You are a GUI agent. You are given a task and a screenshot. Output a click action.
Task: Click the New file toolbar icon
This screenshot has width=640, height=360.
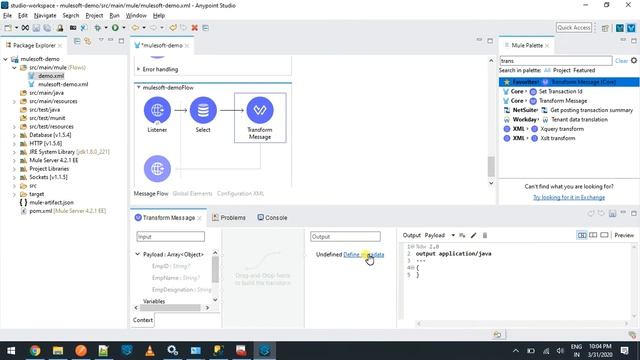[x=8, y=28]
